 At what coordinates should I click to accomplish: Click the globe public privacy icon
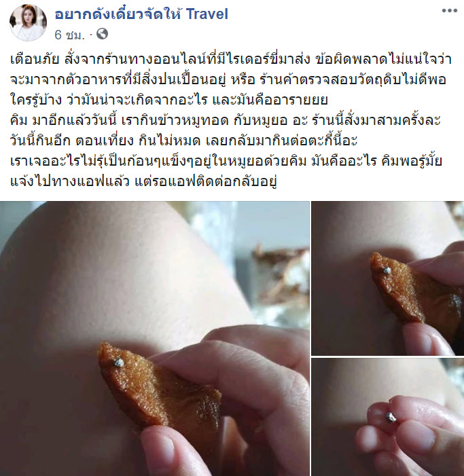pyautogui.click(x=103, y=34)
